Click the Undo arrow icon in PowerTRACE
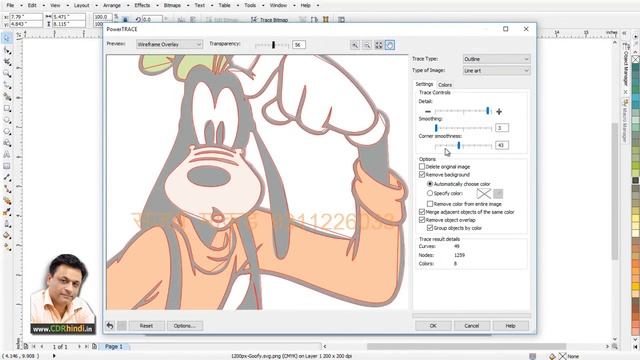Viewport: 640px width, 360px height. [110, 325]
